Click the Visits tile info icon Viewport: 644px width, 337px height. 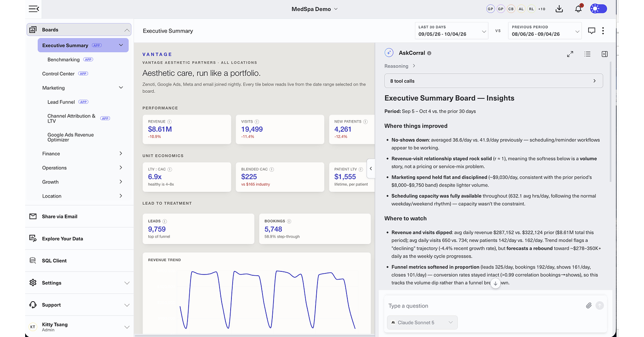(257, 121)
